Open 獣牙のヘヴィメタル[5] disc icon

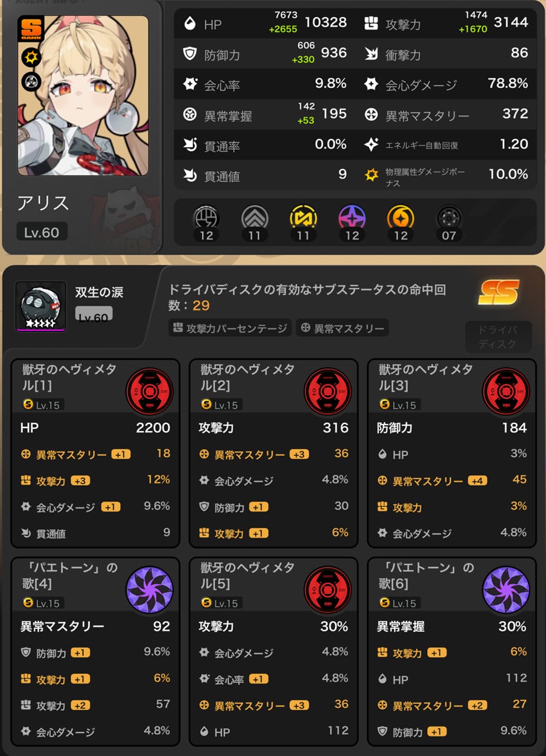click(x=327, y=590)
